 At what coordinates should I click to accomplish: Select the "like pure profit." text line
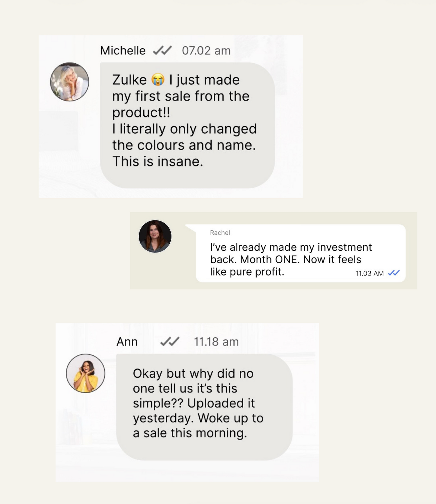click(247, 272)
